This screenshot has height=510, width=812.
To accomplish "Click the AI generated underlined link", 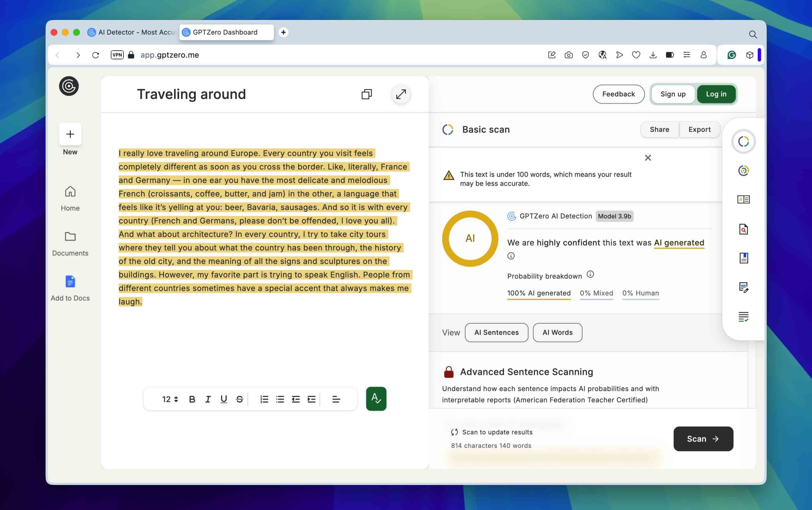I will pos(679,243).
